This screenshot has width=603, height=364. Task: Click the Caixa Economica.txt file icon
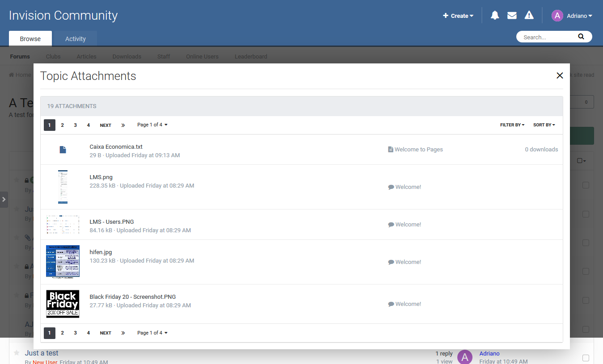(63, 150)
